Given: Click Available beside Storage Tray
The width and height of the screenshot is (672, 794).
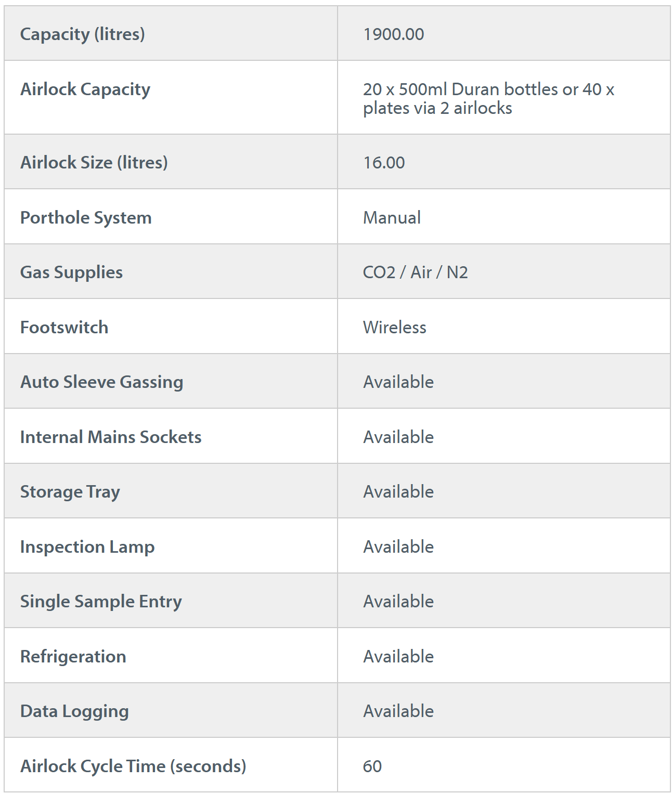Looking at the screenshot, I should pos(398,492).
